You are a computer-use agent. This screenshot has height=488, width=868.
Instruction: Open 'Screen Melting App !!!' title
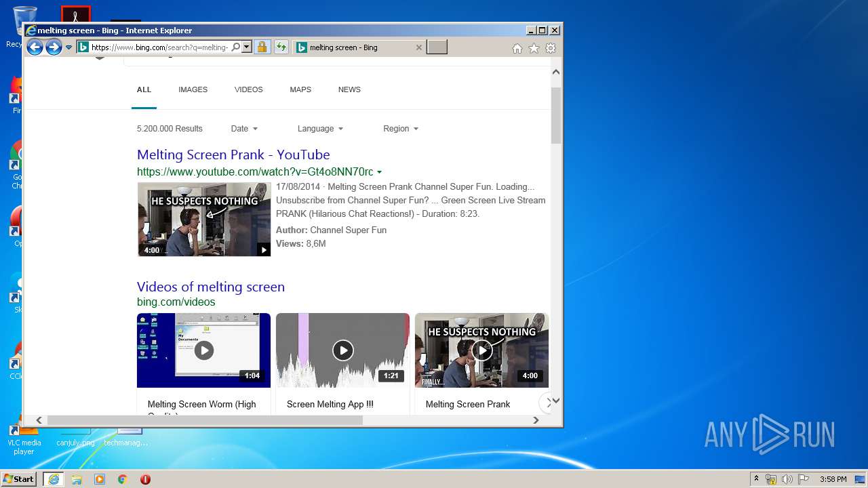[330, 405]
